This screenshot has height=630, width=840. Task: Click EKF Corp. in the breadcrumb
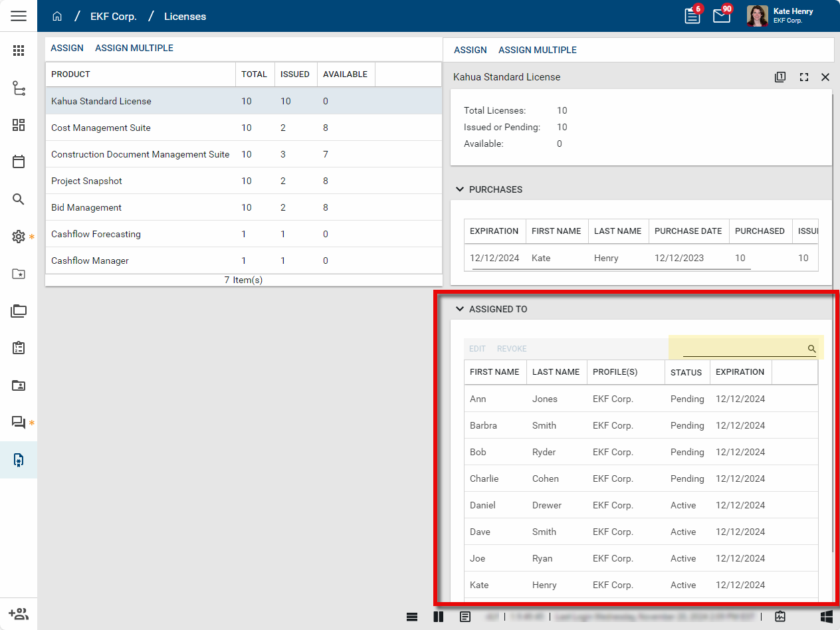tap(114, 16)
